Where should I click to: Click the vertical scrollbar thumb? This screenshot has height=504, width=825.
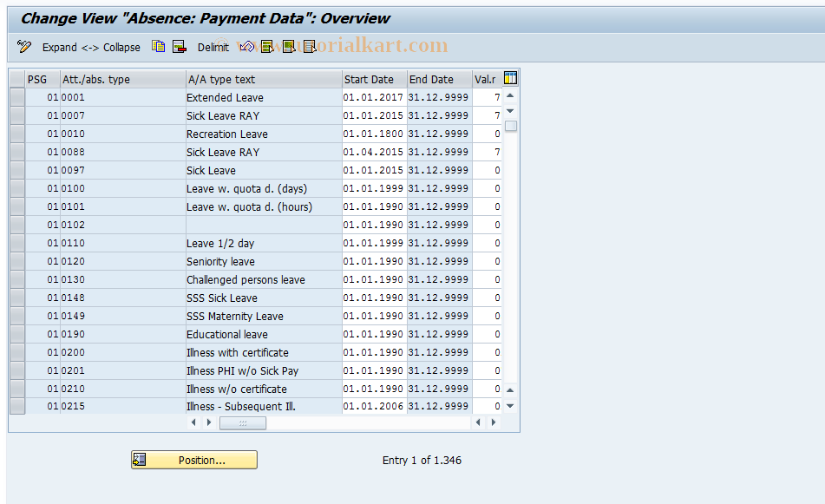[510, 126]
